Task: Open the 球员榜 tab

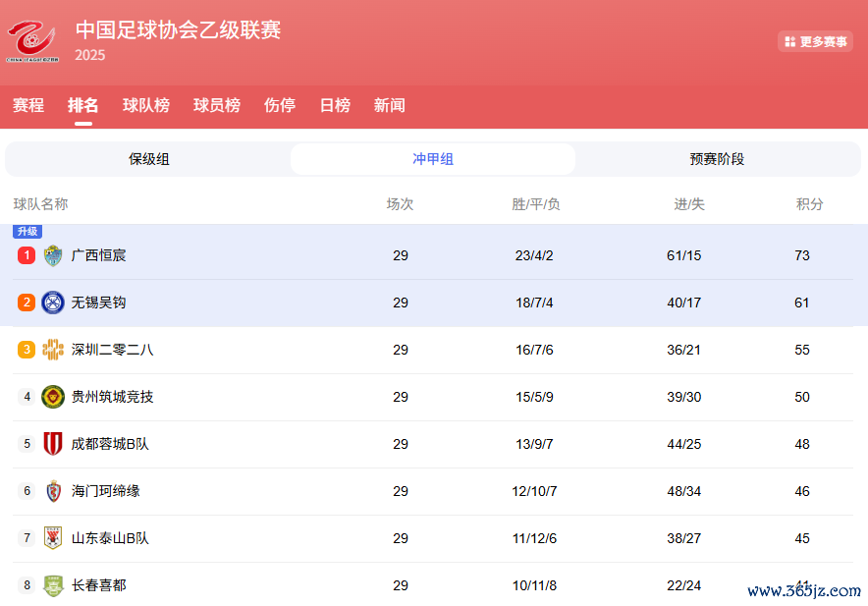Action: (x=217, y=105)
